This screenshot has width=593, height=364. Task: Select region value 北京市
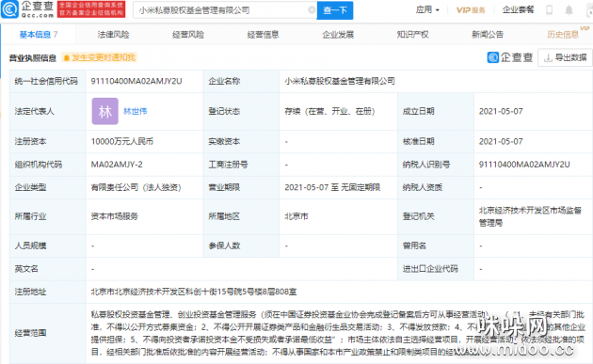pyautogui.click(x=296, y=216)
